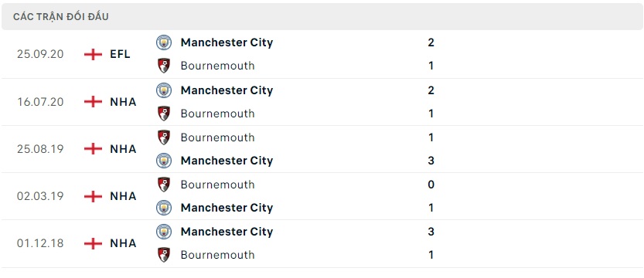This screenshot has height=278, width=644.
Task: Open Manchester City team in 25.09.20 match
Action: 227,42
